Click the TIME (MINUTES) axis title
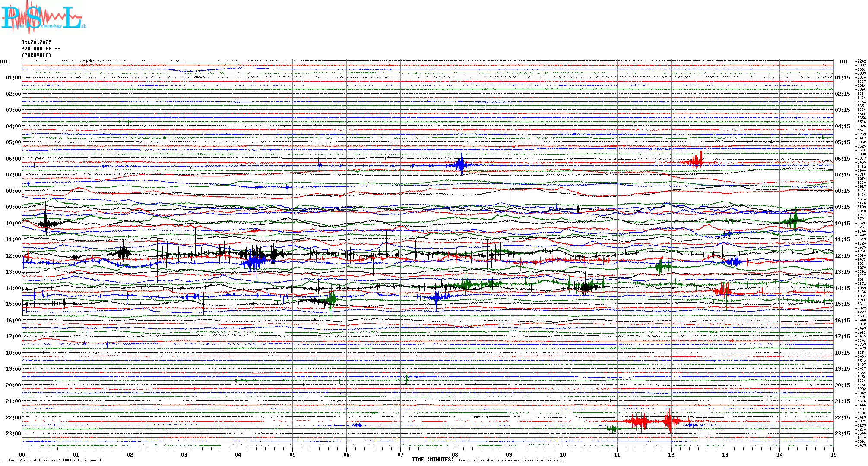 point(432,460)
